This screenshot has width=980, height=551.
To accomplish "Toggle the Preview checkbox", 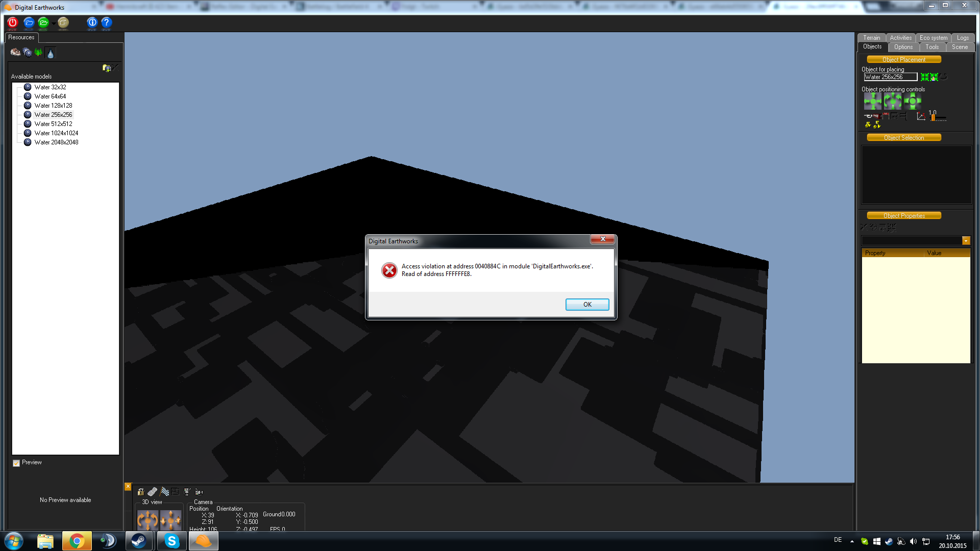I will pos(16,463).
